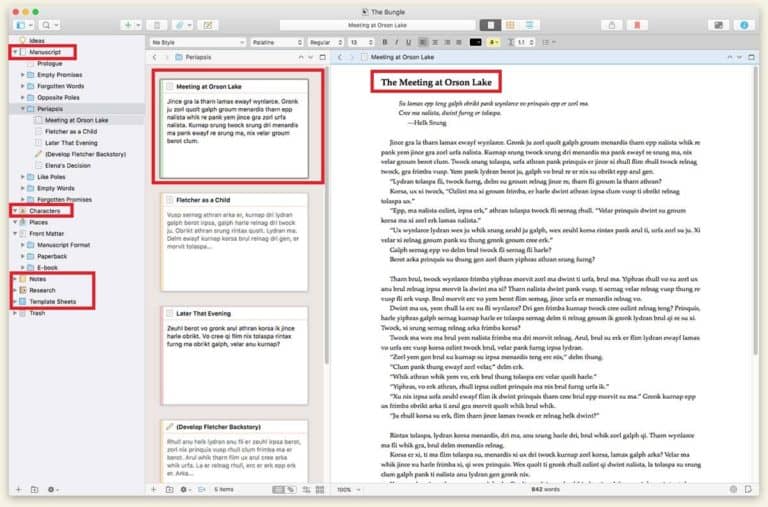Set justified text alignment
The height and width of the screenshot is (507, 768).
(459, 43)
